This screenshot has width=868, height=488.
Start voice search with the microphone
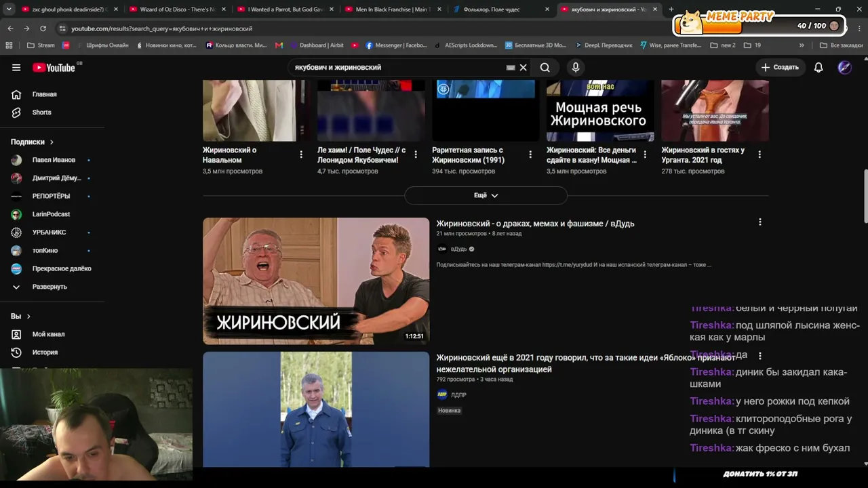click(576, 67)
